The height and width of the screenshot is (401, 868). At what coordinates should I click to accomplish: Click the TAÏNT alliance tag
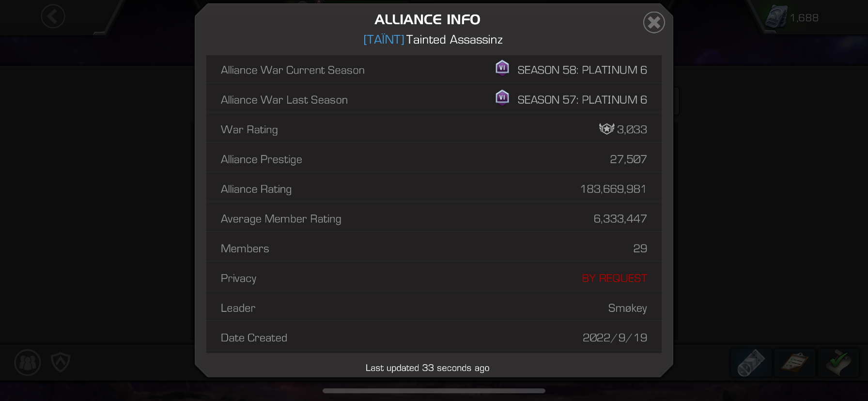(384, 39)
